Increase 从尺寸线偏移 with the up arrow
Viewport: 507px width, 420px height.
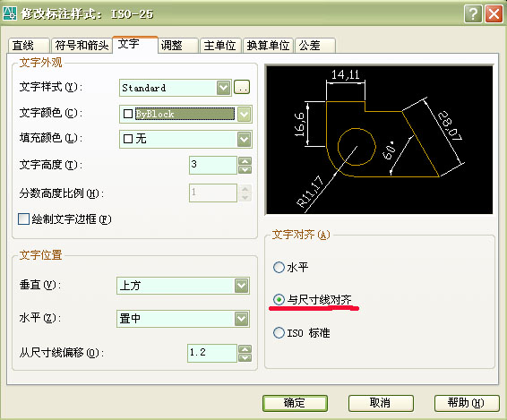[x=245, y=349]
